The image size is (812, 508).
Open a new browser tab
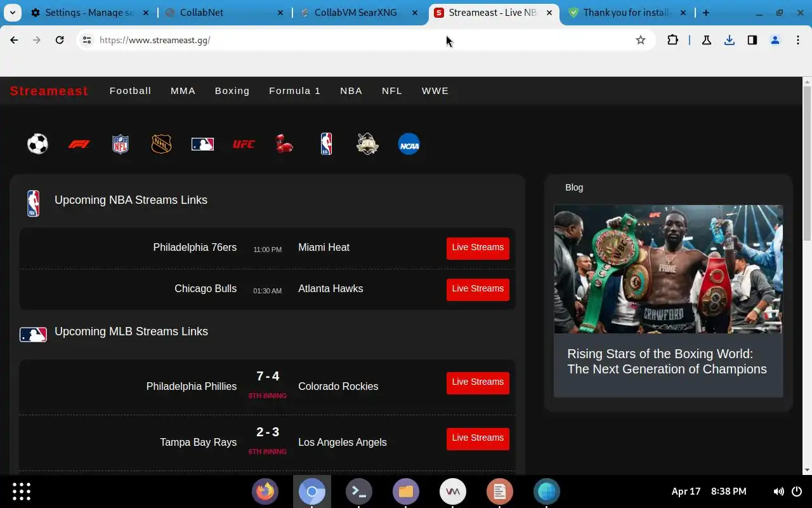click(705, 13)
